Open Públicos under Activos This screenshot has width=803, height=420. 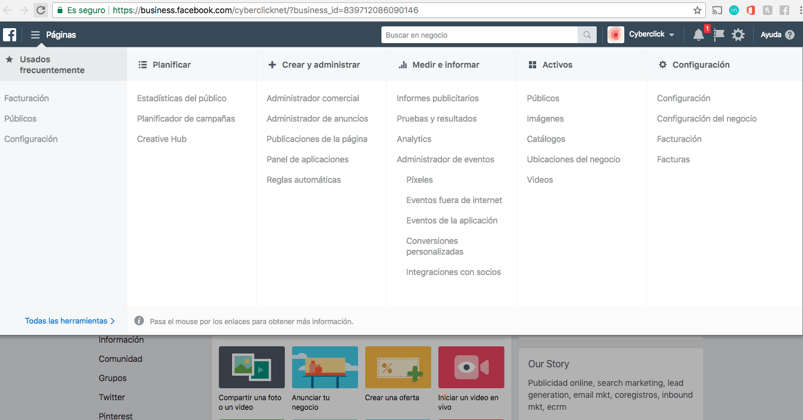543,98
